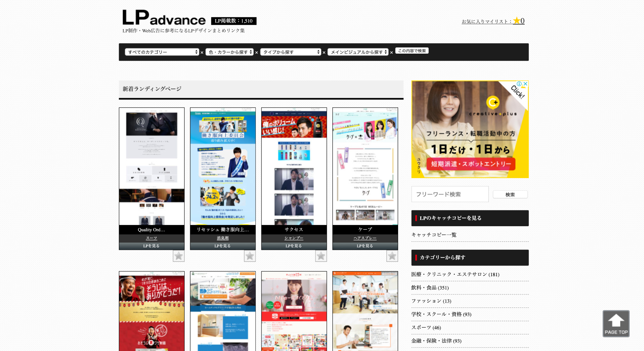Expand 色・カラーから探す dropdown
This screenshot has height=351, width=644.
230,52
